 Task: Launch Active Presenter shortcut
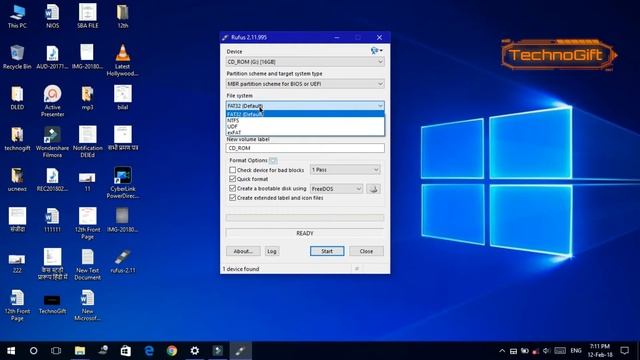click(52, 101)
